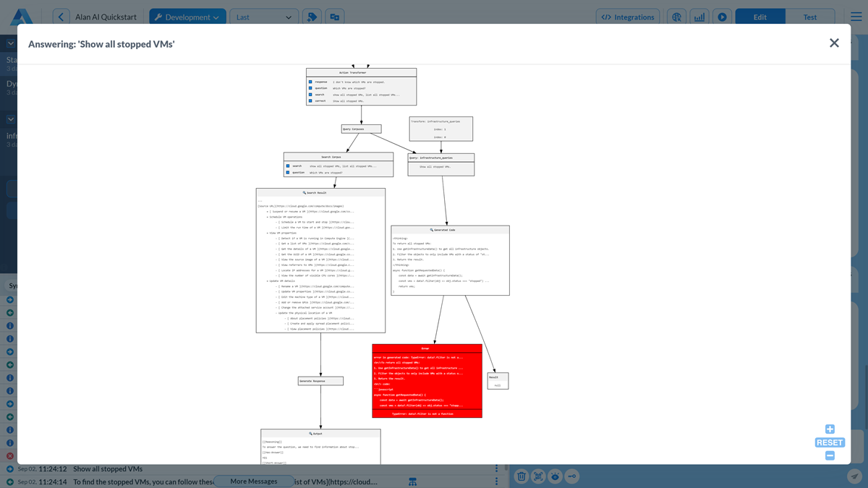Uncheck the response checkbox in Action Transformer
The height and width of the screenshot is (488, 868).
310,82
